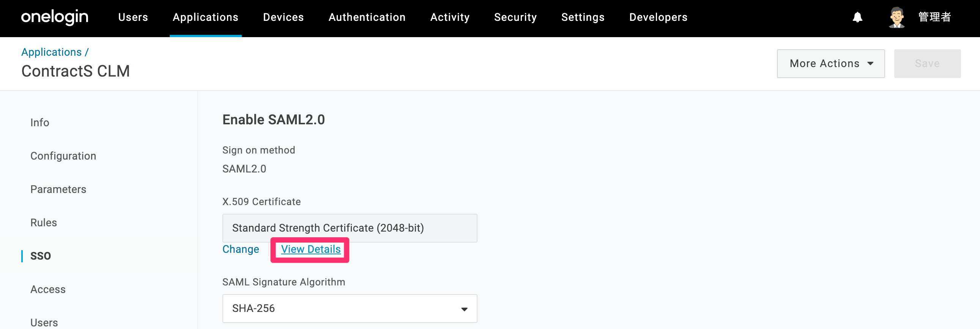Open the Authentication menu

tap(367, 17)
